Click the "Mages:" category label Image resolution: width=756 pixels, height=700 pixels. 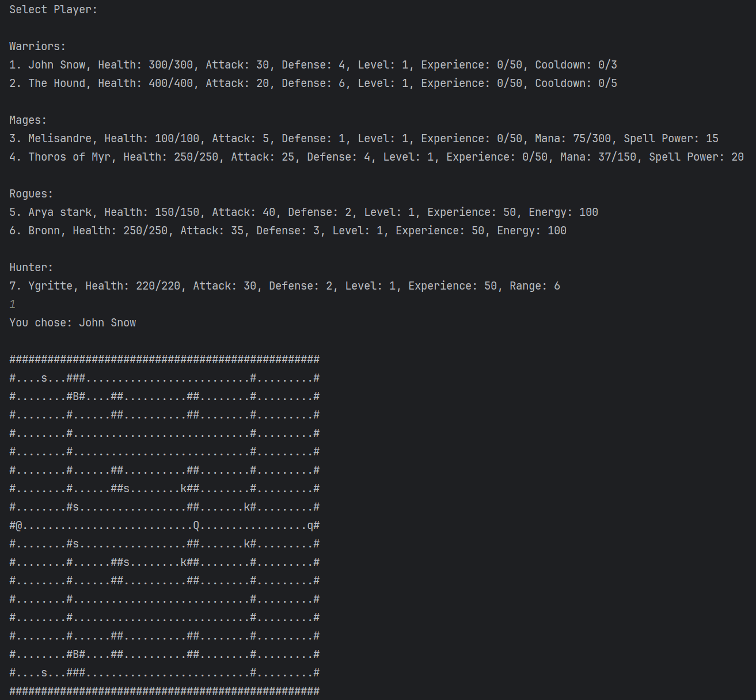tap(28, 120)
